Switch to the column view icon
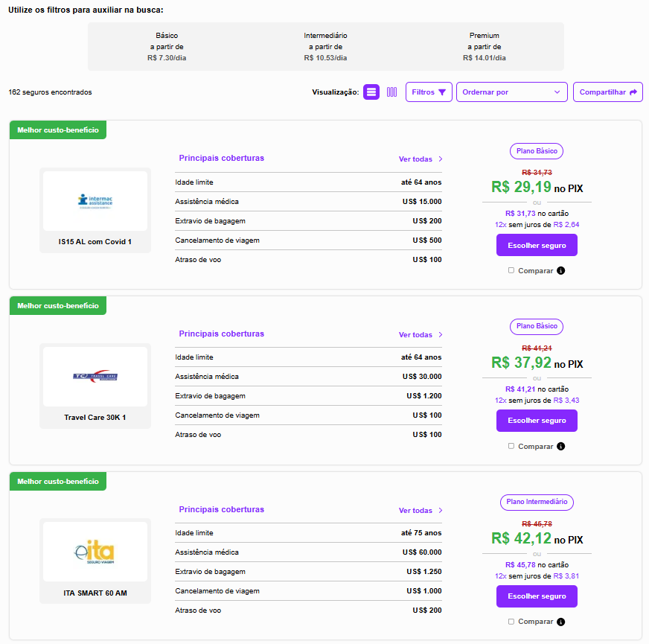The height and width of the screenshot is (644, 649). (x=391, y=92)
